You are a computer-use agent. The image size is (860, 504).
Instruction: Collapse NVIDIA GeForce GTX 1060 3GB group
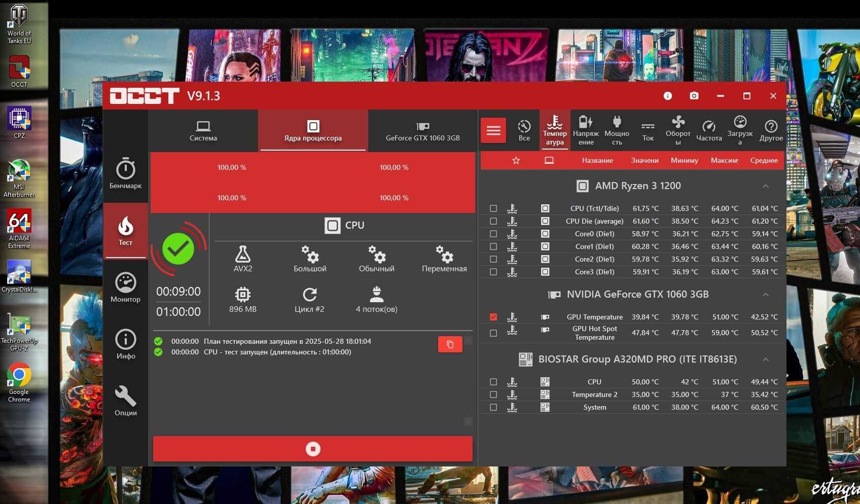(765, 295)
